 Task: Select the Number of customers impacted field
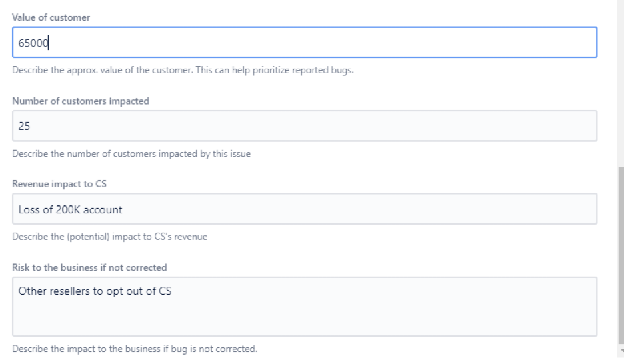coord(305,126)
